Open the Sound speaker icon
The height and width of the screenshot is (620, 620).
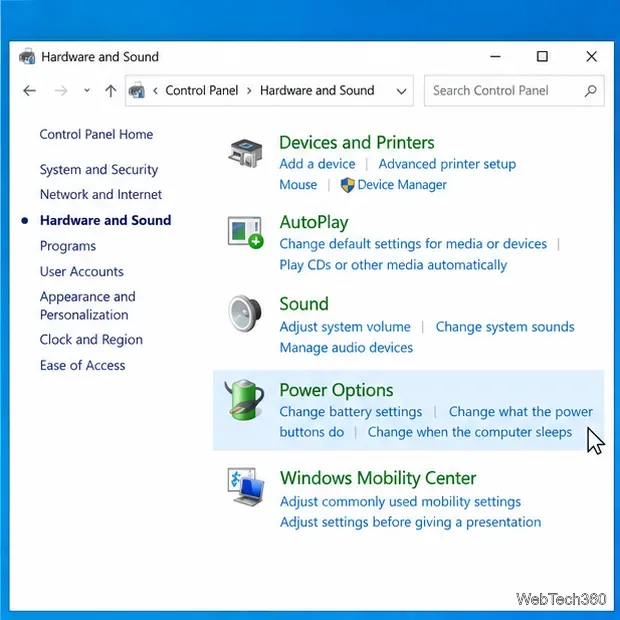coord(245,313)
